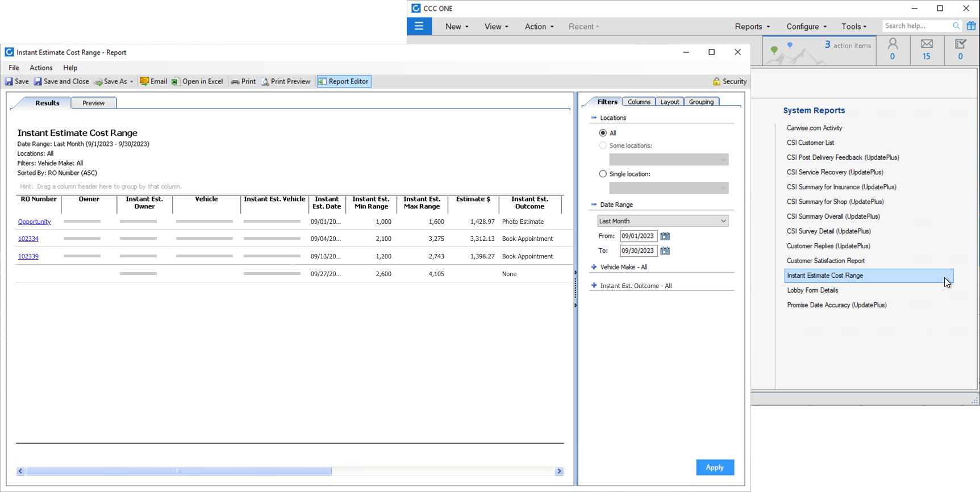Image resolution: width=980 pixels, height=492 pixels.
Task: Click the mail envelope icon showing 15
Action: [927, 44]
